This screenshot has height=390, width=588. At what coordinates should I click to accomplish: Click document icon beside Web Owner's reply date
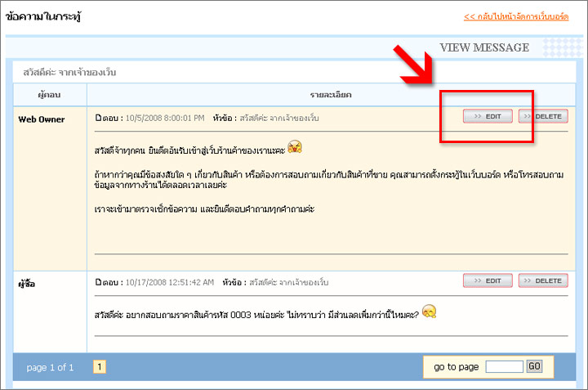(x=99, y=119)
